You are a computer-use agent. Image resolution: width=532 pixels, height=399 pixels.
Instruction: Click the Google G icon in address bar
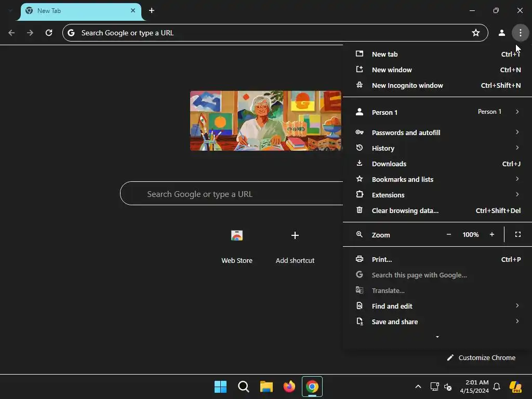[x=71, y=33]
